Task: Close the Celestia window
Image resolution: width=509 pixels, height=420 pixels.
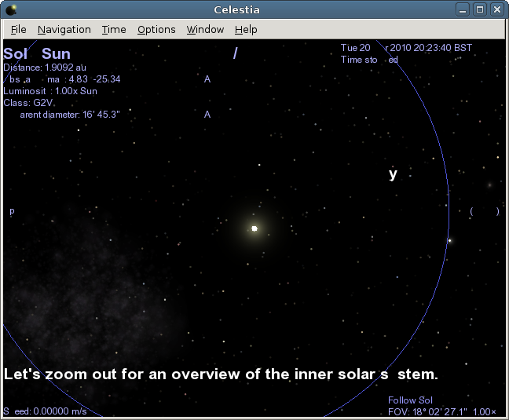Action: pos(496,9)
